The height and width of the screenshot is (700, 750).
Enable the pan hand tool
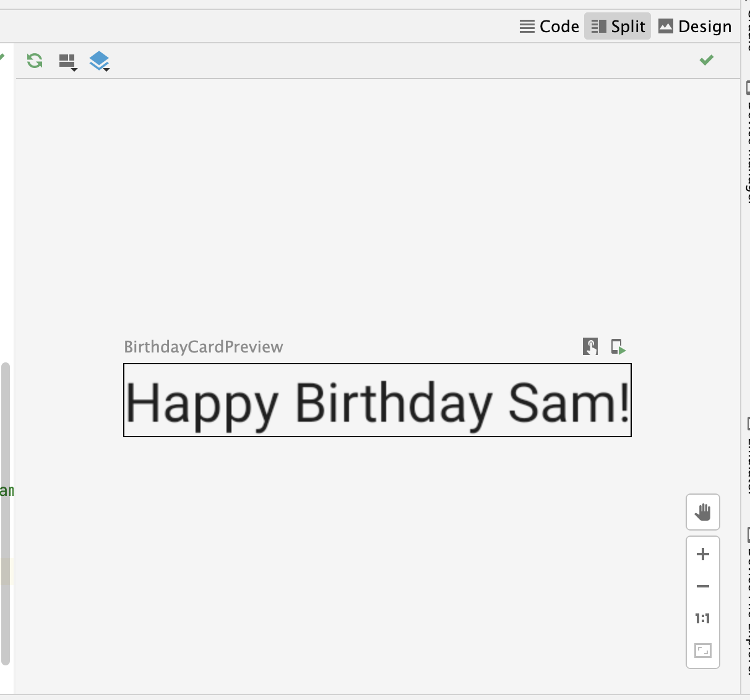click(x=702, y=512)
